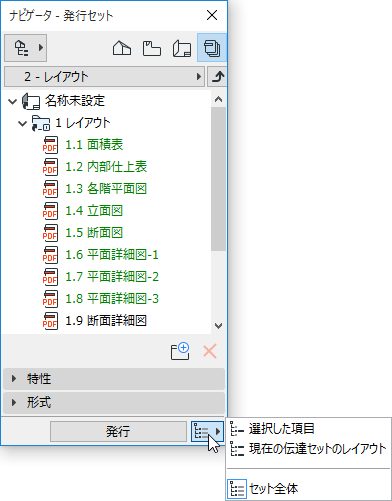Screen dimensions: 392x501
Task: Switch to Project Map icon
Action: 122,48
